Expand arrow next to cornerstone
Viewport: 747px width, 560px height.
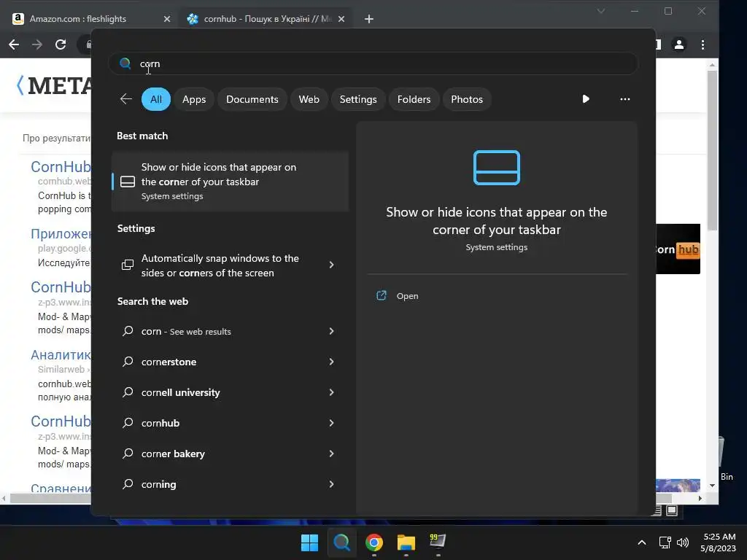point(332,362)
